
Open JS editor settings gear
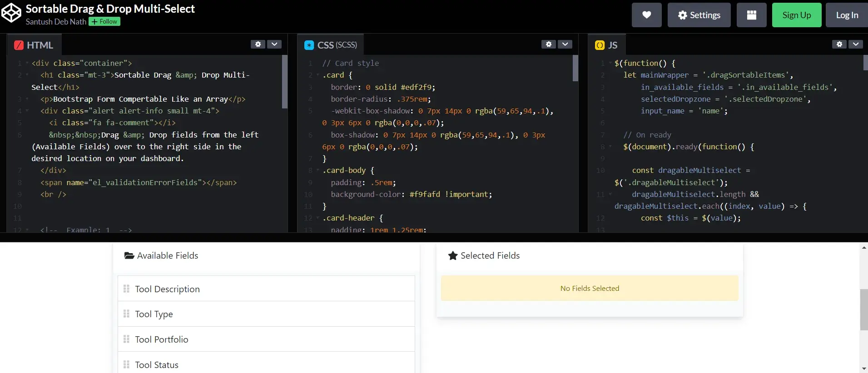839,44
